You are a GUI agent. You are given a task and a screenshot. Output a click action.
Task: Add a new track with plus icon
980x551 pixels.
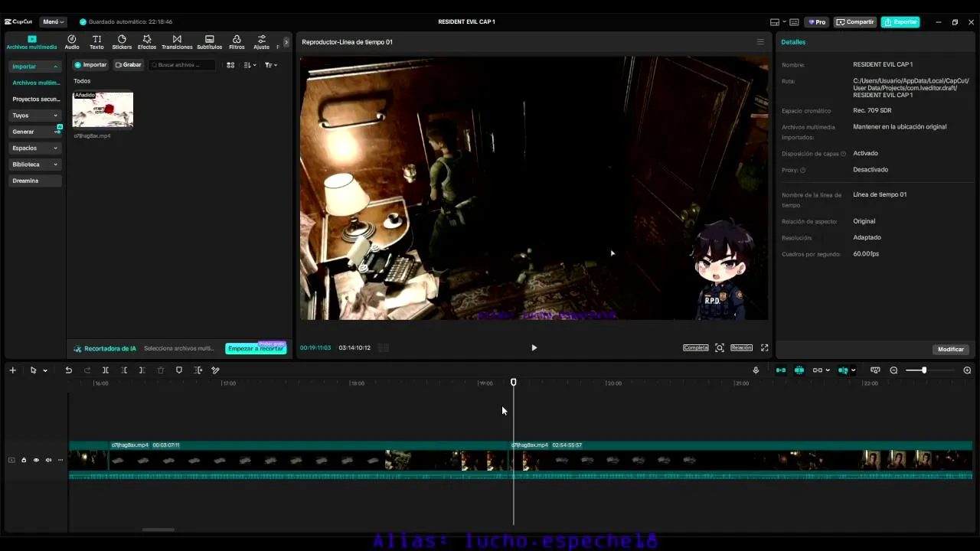tap(12, 370)
